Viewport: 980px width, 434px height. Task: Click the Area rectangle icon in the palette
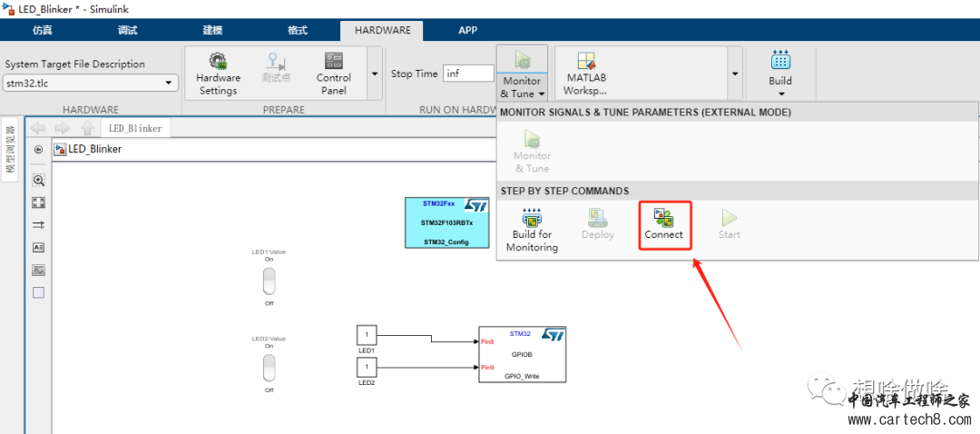point(38,292)
